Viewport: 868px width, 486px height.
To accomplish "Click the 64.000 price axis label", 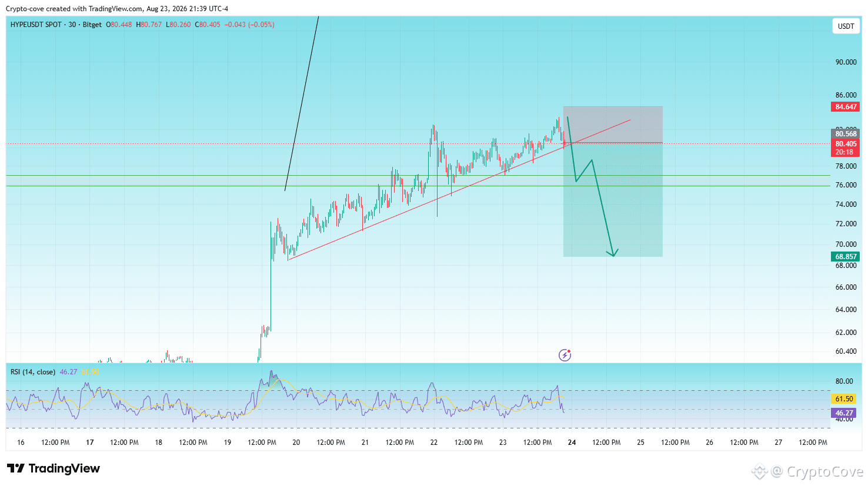I will coord(846,310).
